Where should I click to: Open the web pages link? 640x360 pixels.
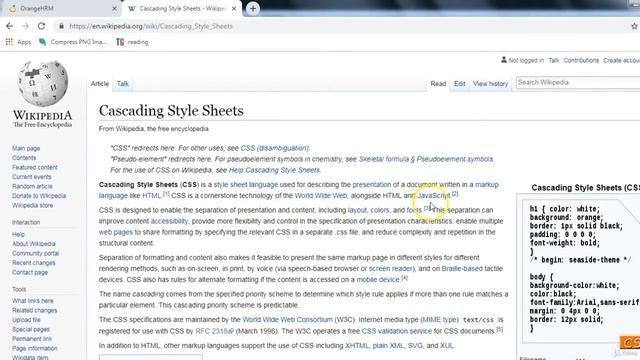pyautogui.click(x=116, y=232)
